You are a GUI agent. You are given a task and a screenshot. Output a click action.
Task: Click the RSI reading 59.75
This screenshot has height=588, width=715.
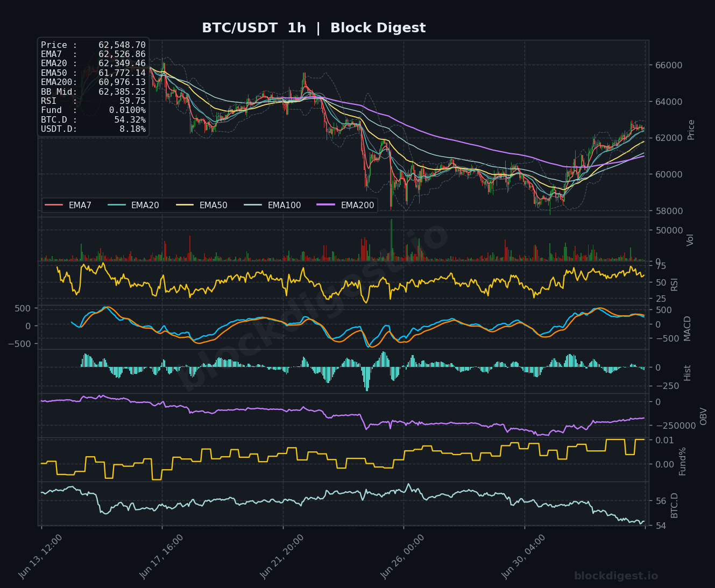click(132, 101)
